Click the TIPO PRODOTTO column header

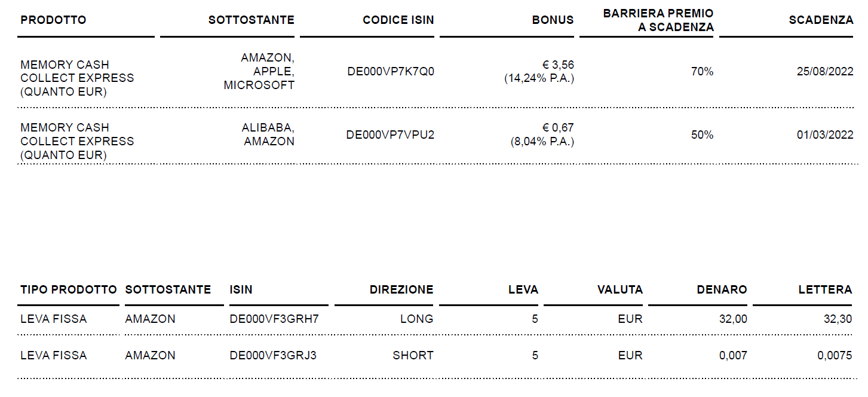coord(69,289)
